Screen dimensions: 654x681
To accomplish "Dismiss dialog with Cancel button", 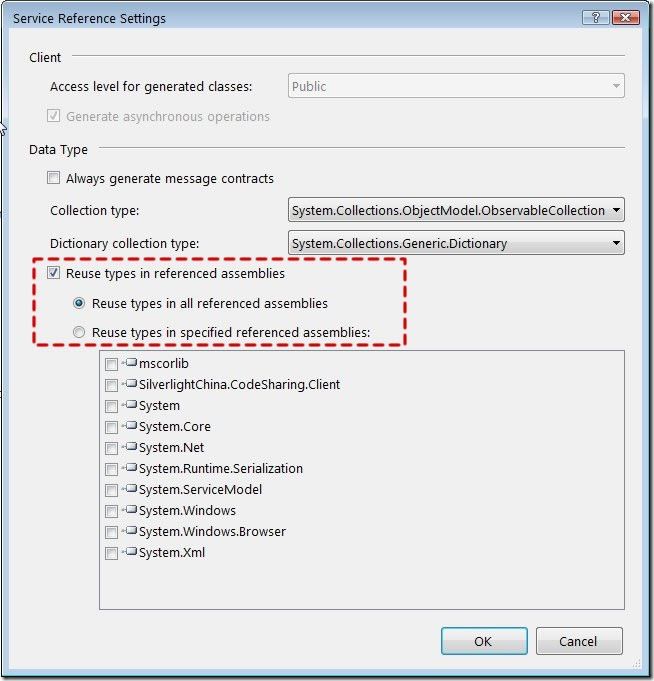I will (x=579, y=641).
